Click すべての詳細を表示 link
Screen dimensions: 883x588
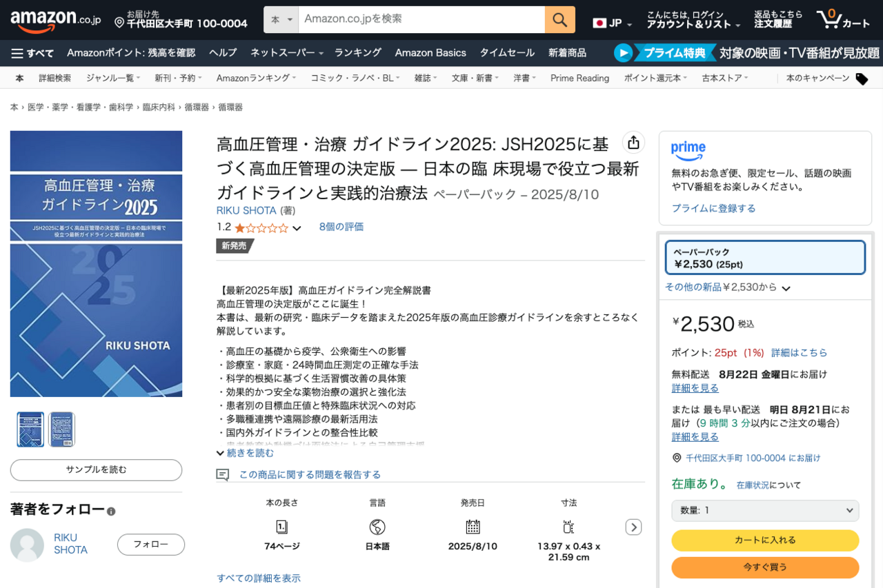click(x=259, y=578)
